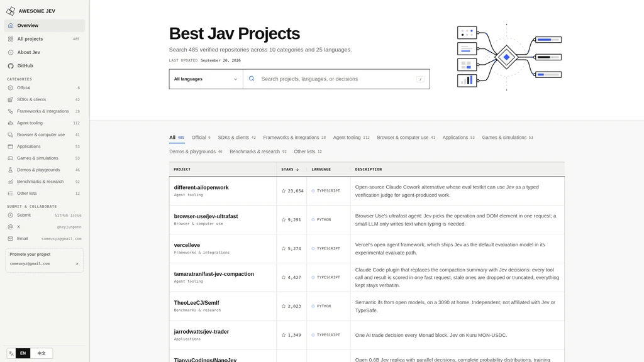The width and height of the screenshot is (644, 362).
Task: Open Games & simulations gamepad icon
Action: click(x=10, y=158)
